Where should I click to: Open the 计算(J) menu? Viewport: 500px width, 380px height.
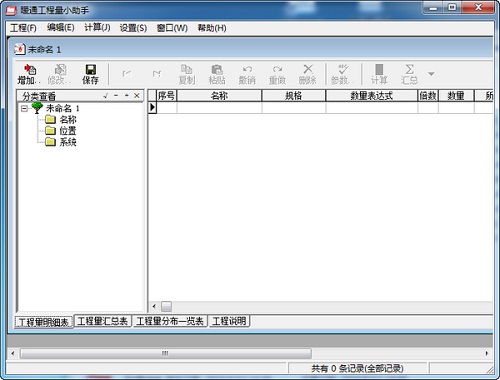97,28
